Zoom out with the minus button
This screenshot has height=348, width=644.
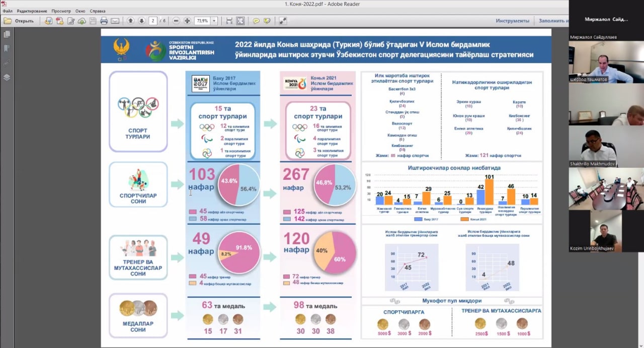(176, 21)
